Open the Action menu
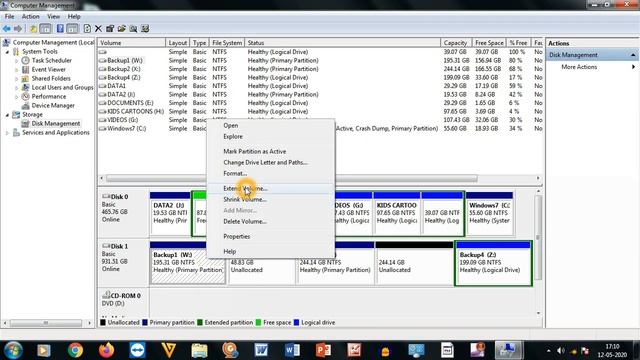This screenshot has width=640, height=360. 31,16
